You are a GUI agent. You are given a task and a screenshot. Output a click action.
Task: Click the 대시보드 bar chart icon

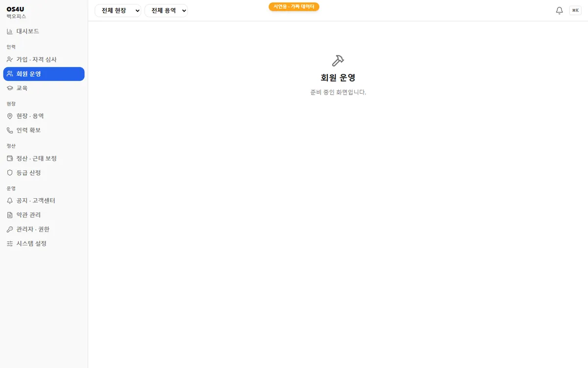(x=10, y=31)
